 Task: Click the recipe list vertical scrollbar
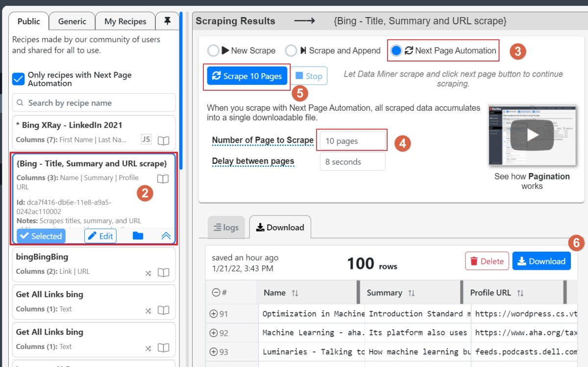tap(181, 91)
